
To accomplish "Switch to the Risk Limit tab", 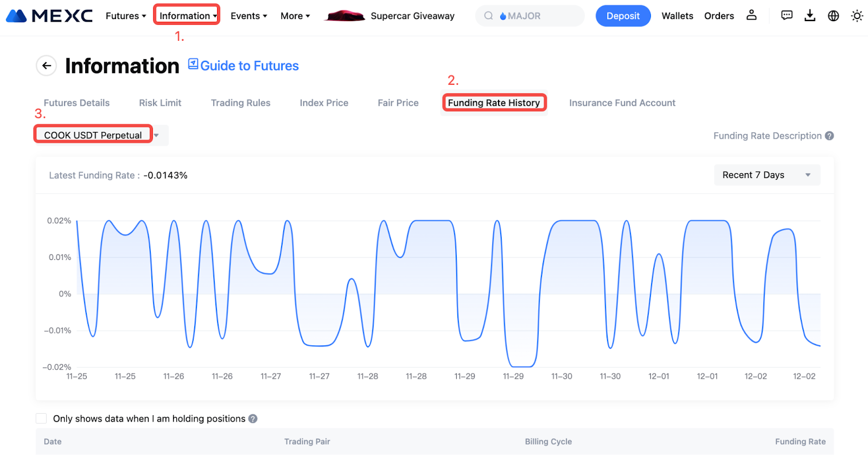I will 160,103.
